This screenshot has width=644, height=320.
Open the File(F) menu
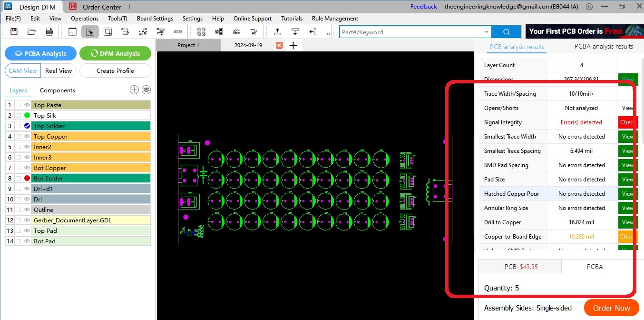point(13,18)
